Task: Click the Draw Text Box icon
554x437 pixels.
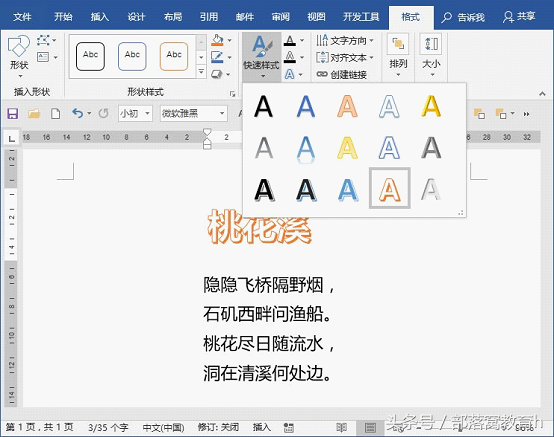Action: point(43,57)
